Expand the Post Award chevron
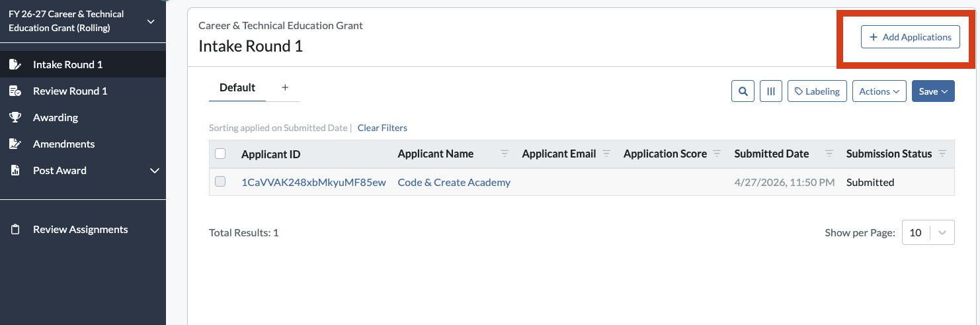The image size is (980, 325). tap(155, 171)
